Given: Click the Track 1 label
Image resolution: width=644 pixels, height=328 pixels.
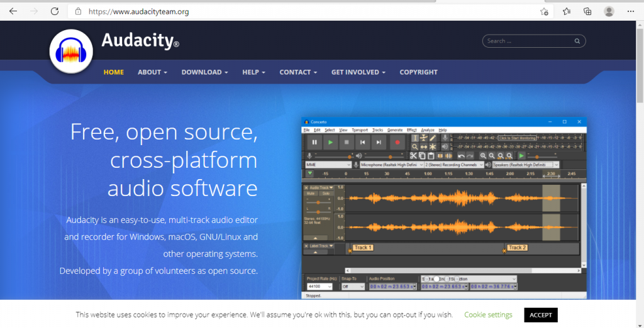Looking at the screenshot, I should pos(363,248).
